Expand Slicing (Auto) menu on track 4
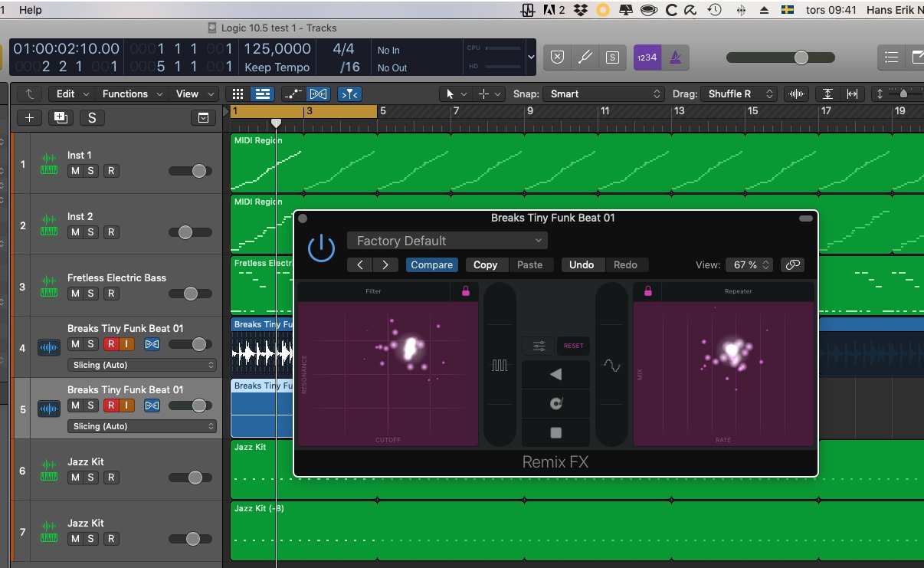The height and width of the screenshot is (568, 924). point(142,365)
